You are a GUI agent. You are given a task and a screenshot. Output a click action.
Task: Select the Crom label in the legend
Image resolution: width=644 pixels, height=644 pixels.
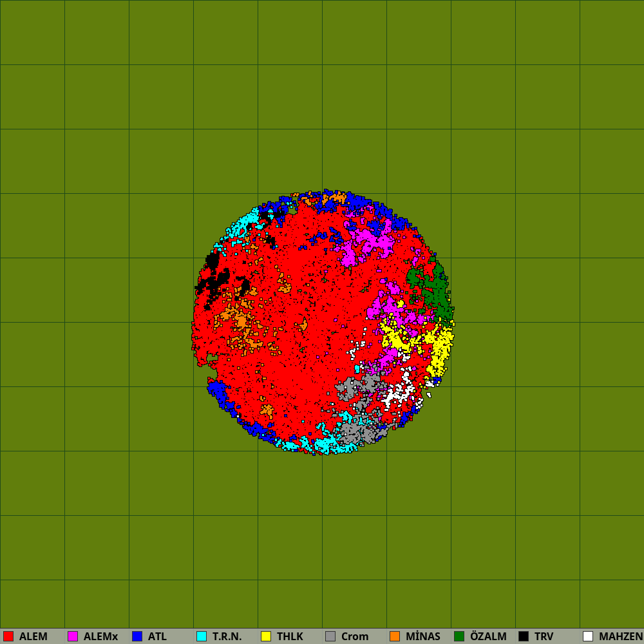tap(355, 637)
